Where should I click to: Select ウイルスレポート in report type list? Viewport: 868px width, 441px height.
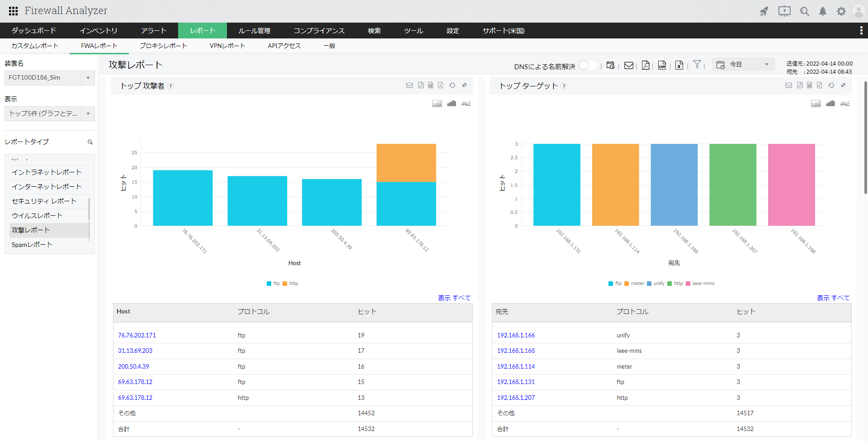37,216
